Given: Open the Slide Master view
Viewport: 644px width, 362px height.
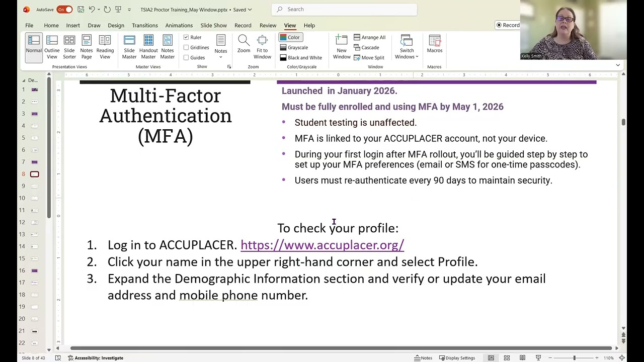Looking at the screenshot, I should coord(129,46).
